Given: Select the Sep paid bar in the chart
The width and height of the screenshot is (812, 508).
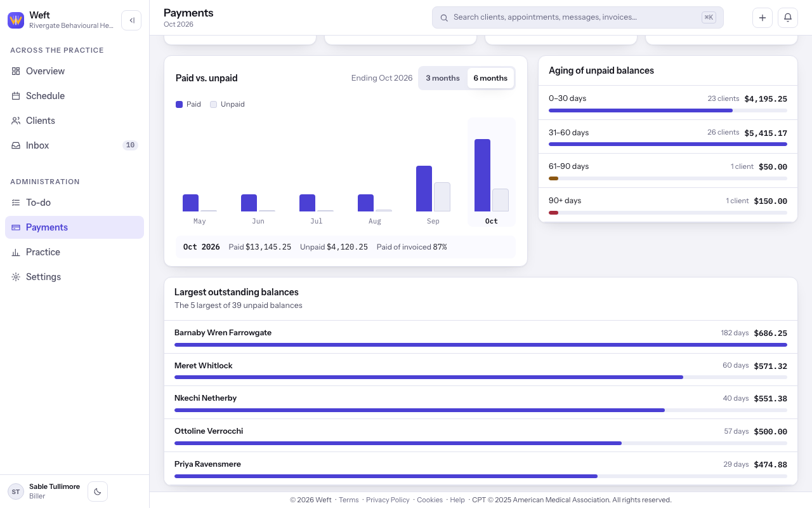Looking at the screenshot, I should 424,189.
